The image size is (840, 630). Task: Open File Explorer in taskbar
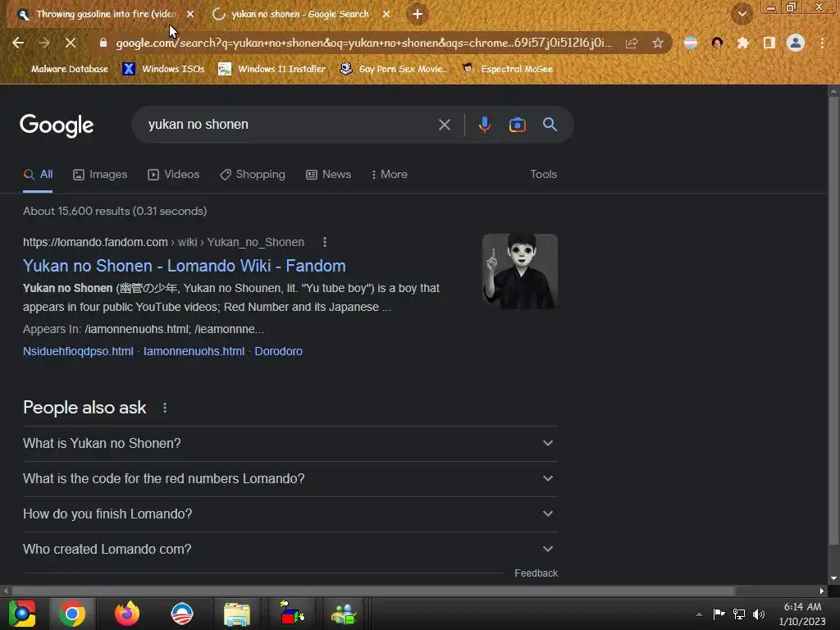pos(237,614)
